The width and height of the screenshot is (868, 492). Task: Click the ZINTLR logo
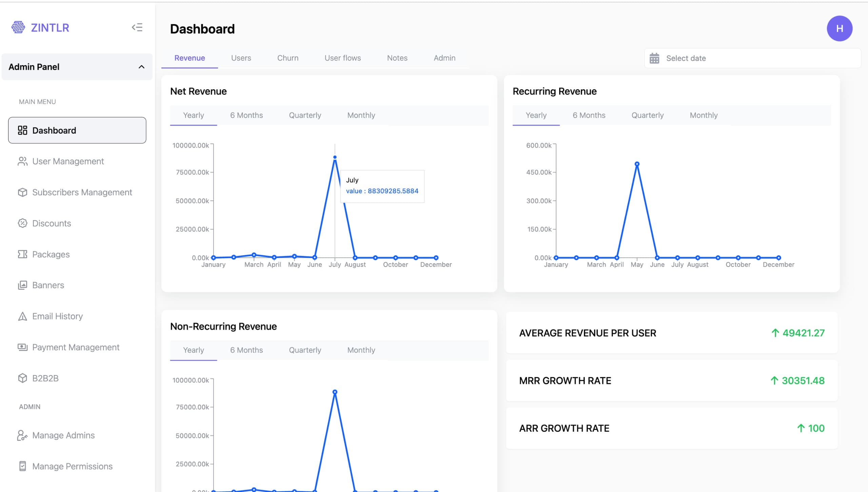[41, 27]
